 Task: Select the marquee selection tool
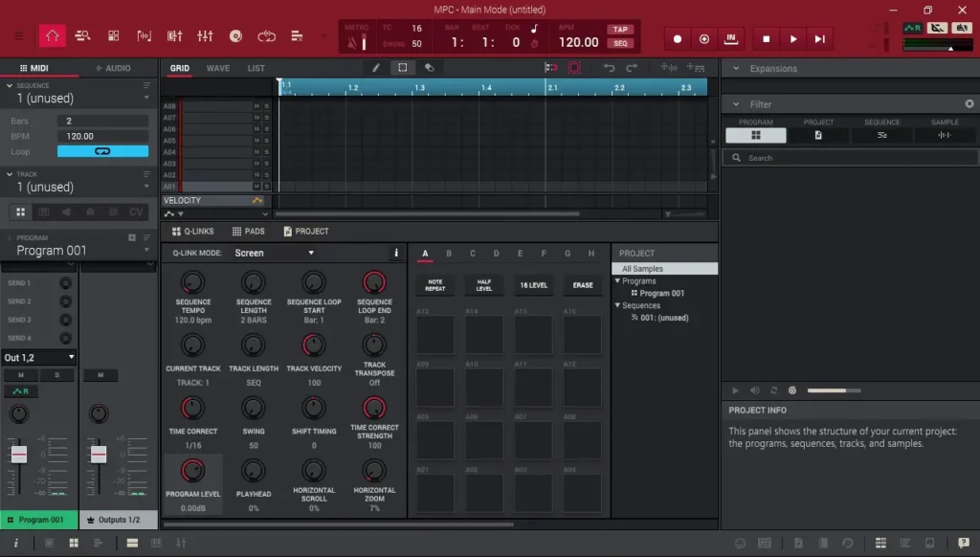click(x=403, y=68)
